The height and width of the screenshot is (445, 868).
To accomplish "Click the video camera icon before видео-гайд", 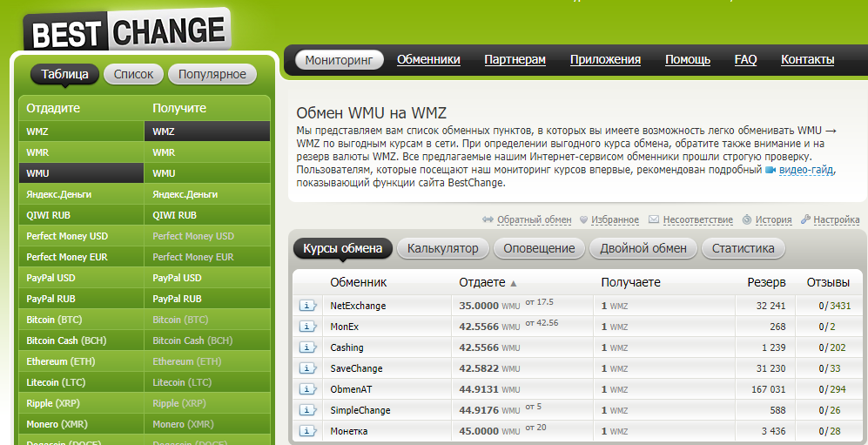I will [770, 171].
